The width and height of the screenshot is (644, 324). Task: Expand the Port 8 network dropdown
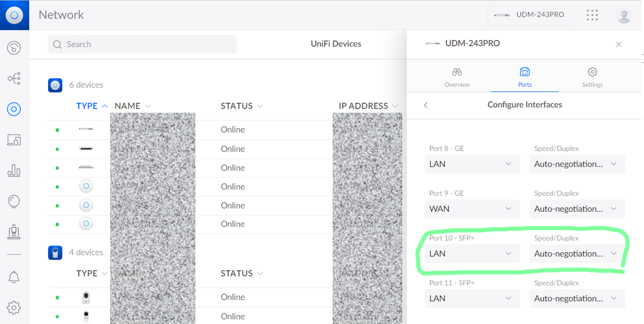(x=472, y=164)
